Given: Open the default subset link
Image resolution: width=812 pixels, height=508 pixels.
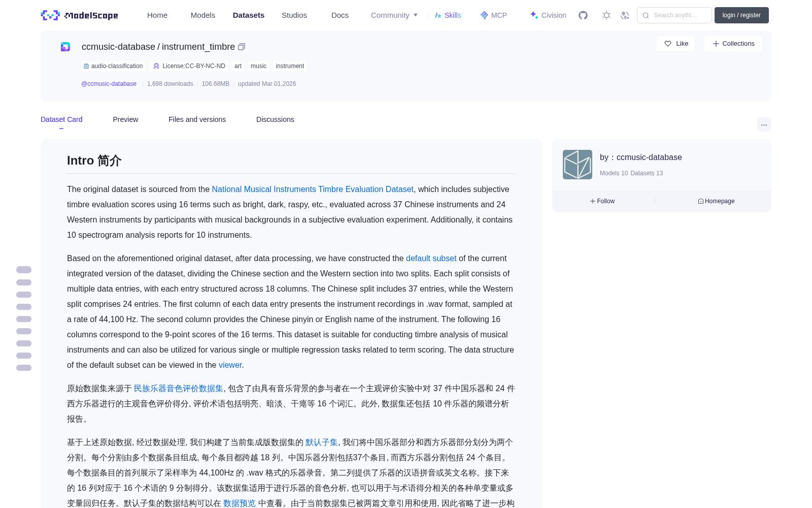Looking at the screenshot, I should [431, 258].
